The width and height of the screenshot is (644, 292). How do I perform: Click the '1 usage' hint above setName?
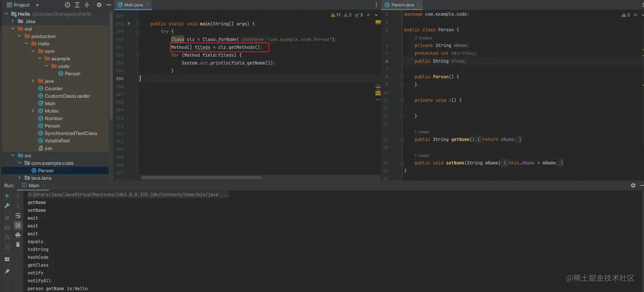point(422,155)
